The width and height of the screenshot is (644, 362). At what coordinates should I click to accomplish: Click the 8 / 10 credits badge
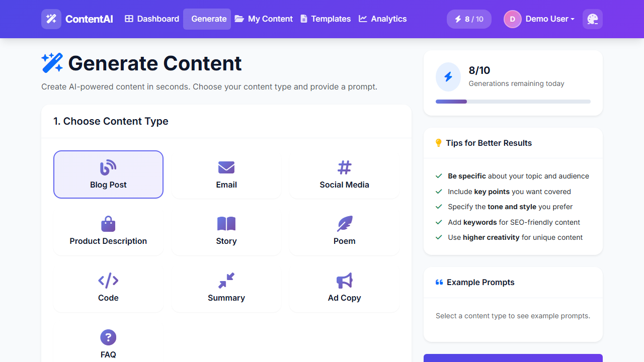click(469, 19)
